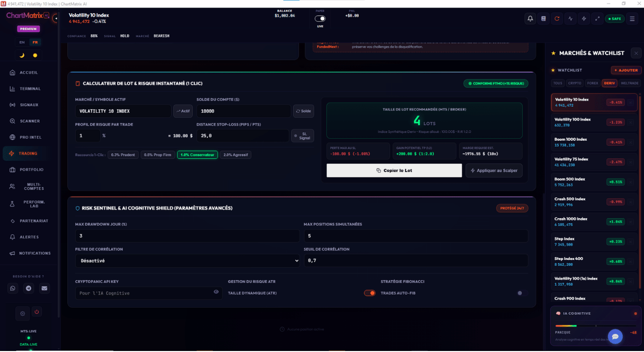This screenshot has width=644, height=352.
Task: Click the SAFE status badge
Action: point(614,19)
